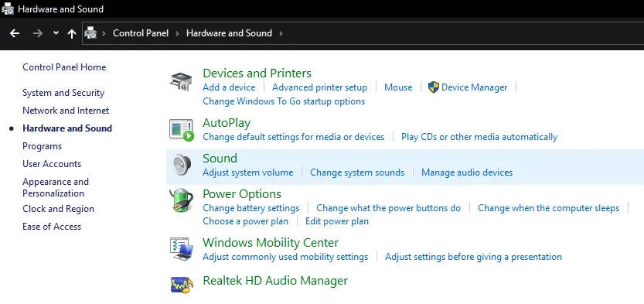Open Advanced printer setup

click(319, 87)
